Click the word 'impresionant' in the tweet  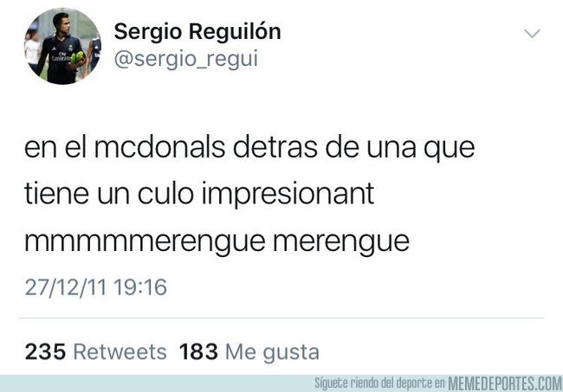tap(288, 196)
